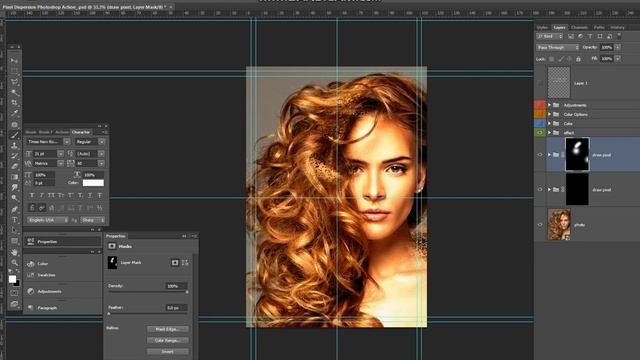Open the anti-aliasing Sharp dropdown
This screenshot has height=360, width=640.
[93, 220]
